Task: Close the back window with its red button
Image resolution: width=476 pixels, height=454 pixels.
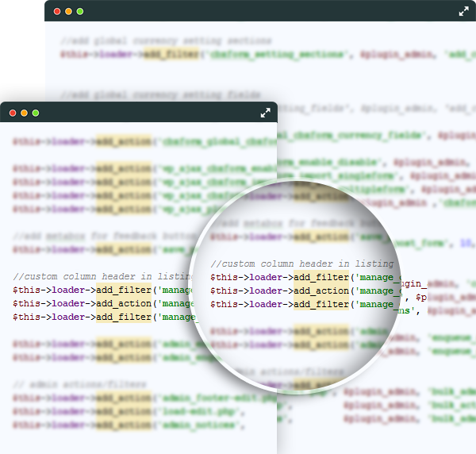Action: tap(57, 12)
